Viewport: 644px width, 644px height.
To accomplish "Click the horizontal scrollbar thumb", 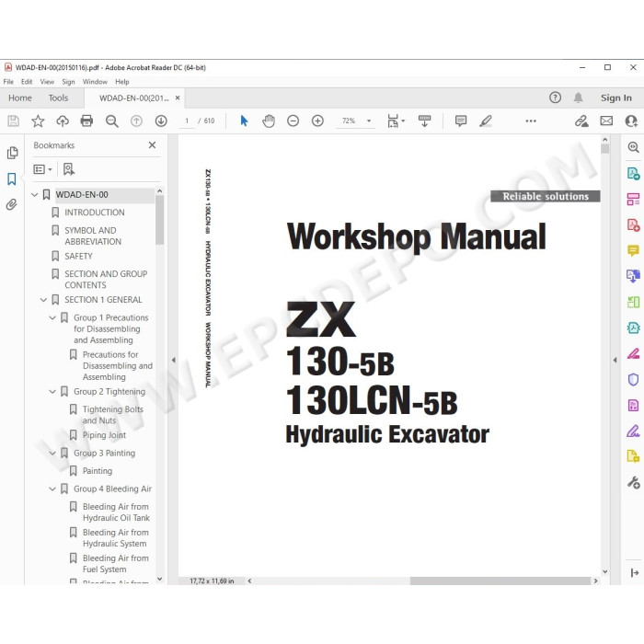I will pyautogui.click(x=500, y=581).
